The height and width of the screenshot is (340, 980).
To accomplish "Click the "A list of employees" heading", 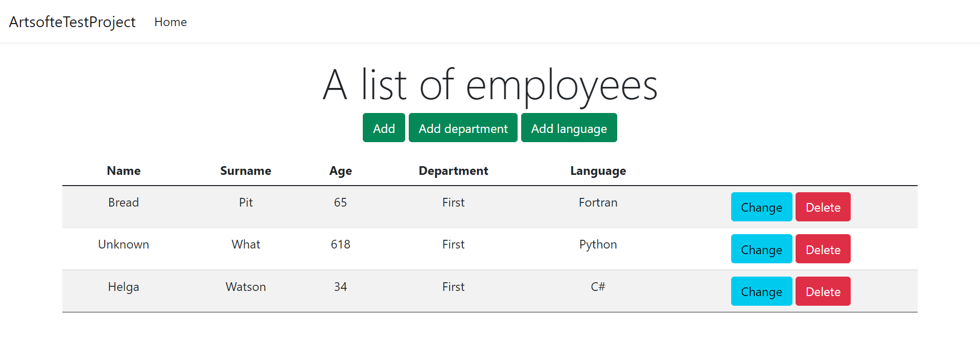I will point(490,85).
